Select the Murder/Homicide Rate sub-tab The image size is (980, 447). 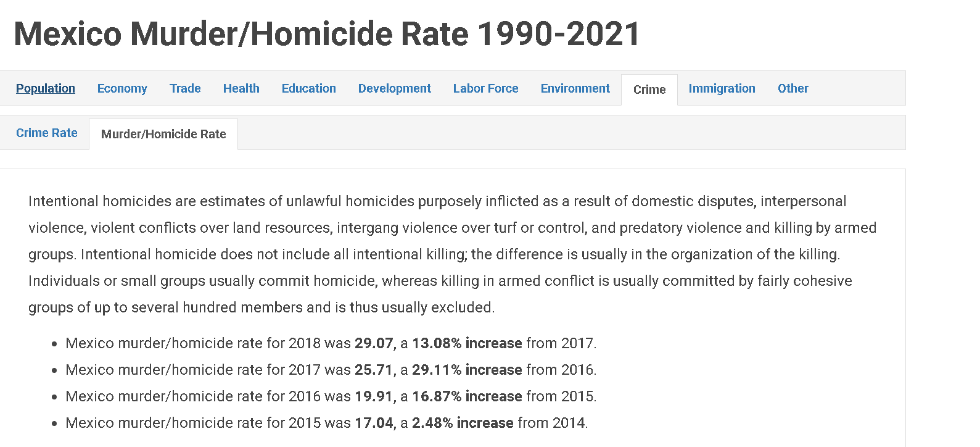pyautogui.click(x=163, y=134)
